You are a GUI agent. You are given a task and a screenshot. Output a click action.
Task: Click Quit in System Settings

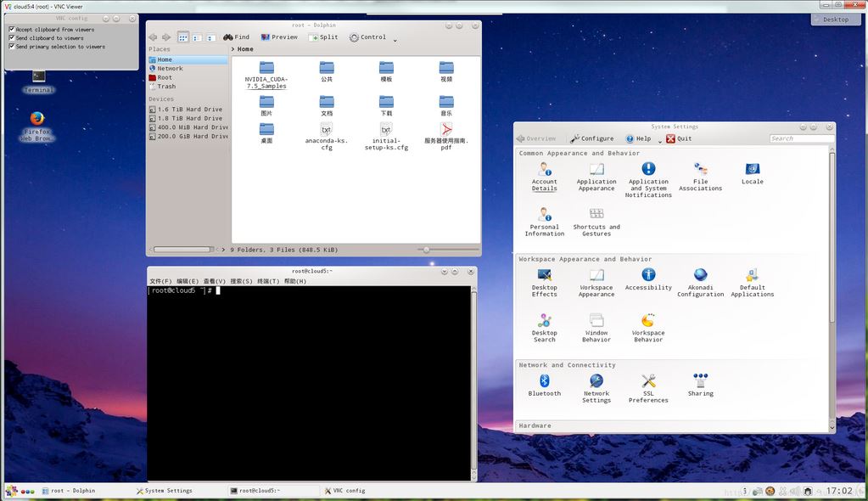(x=679, y=138)
